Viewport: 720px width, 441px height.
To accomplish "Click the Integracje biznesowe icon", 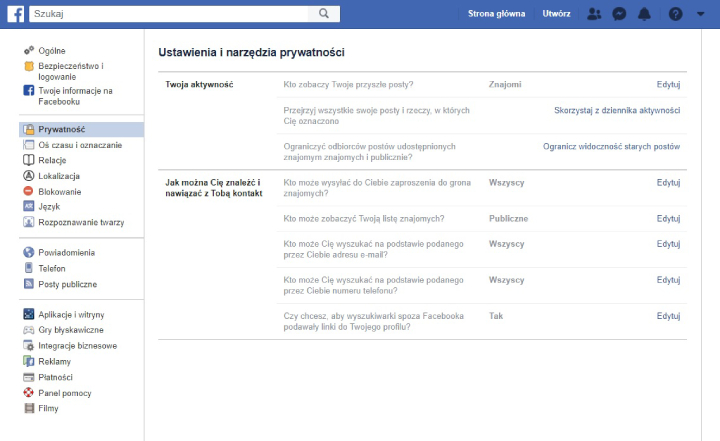I will point(29,345).
